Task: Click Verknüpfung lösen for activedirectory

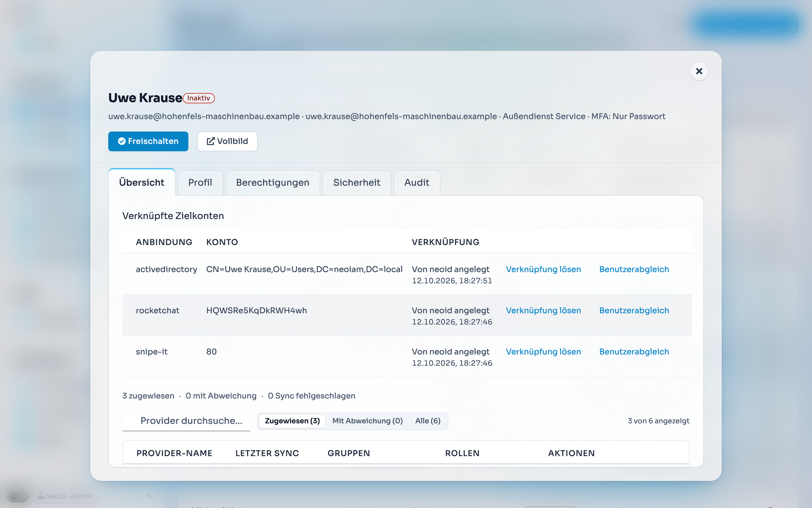Action: click(543, 269)
